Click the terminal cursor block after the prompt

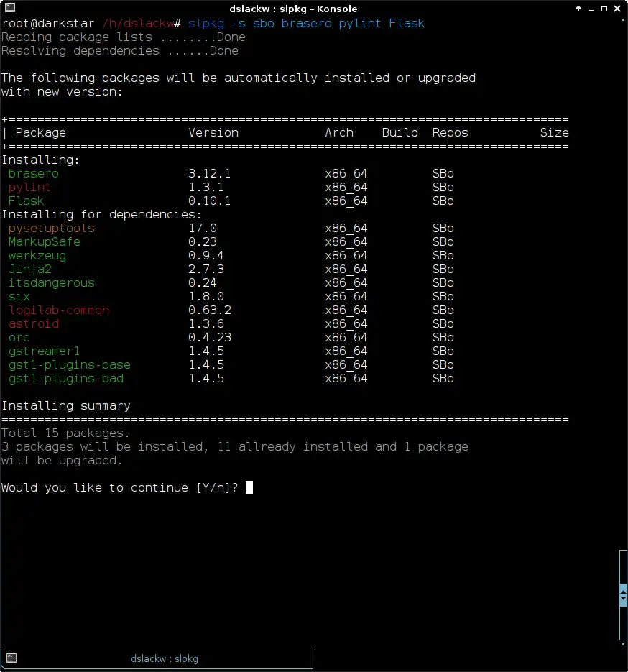(x=249, y=488)
